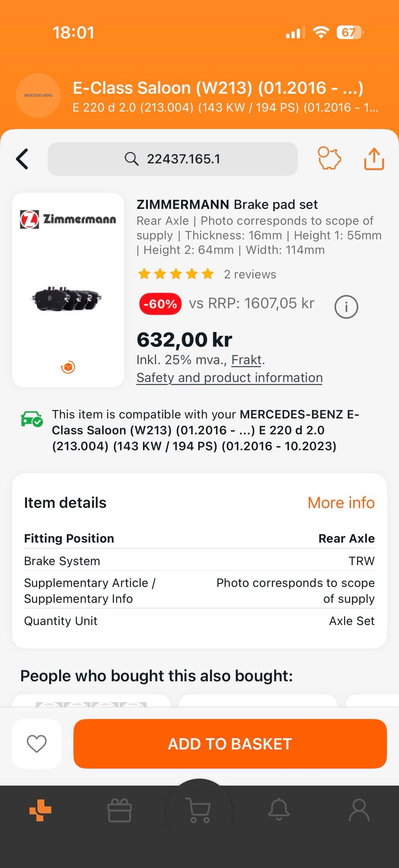View the brake pad product image

(x=67, y=299)
